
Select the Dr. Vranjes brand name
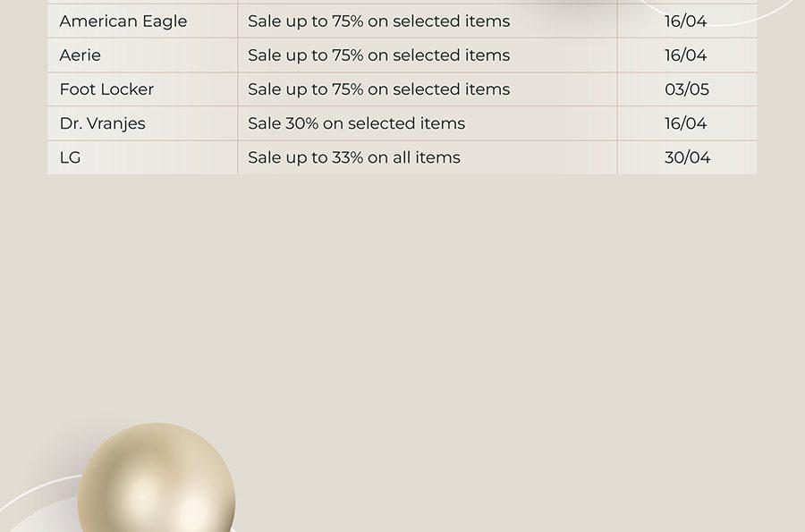(103, 123)
